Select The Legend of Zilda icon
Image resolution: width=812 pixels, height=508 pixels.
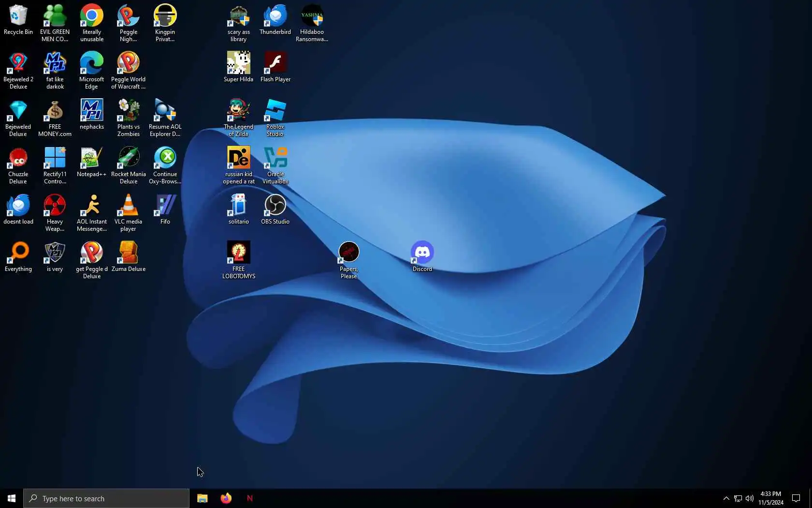coord(238,118)
